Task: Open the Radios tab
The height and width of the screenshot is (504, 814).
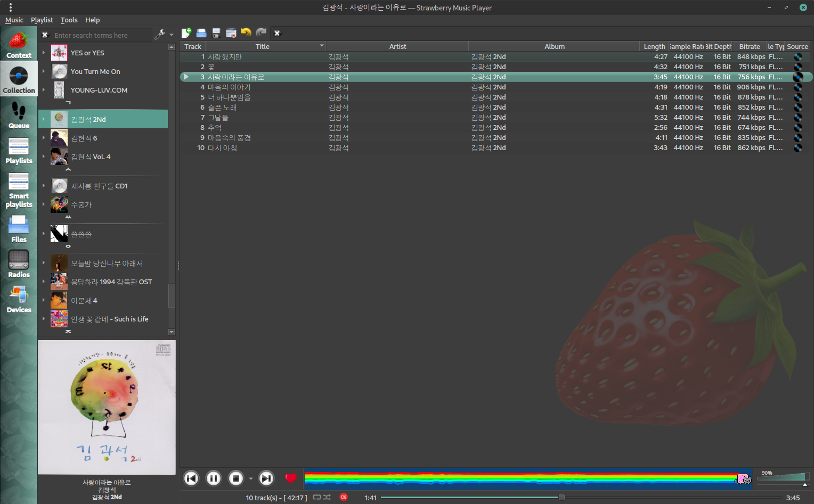Action: tap(19, 263)
